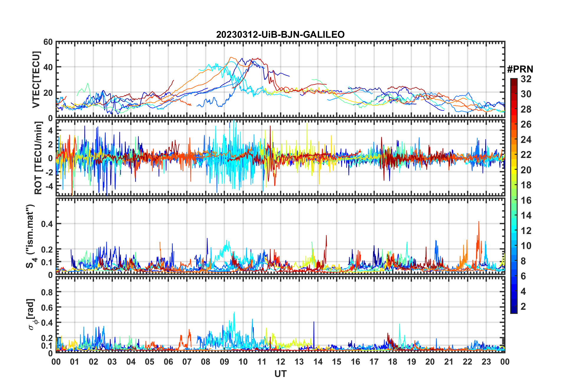Click colorbar tick label 30

click(x=526, y=94)
